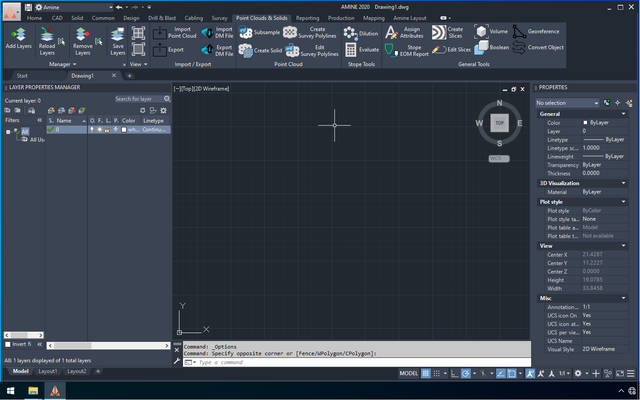Click the Georeference tool
Image resolution: width=640 pixels, height=400 pixels.
coord(536,31)
